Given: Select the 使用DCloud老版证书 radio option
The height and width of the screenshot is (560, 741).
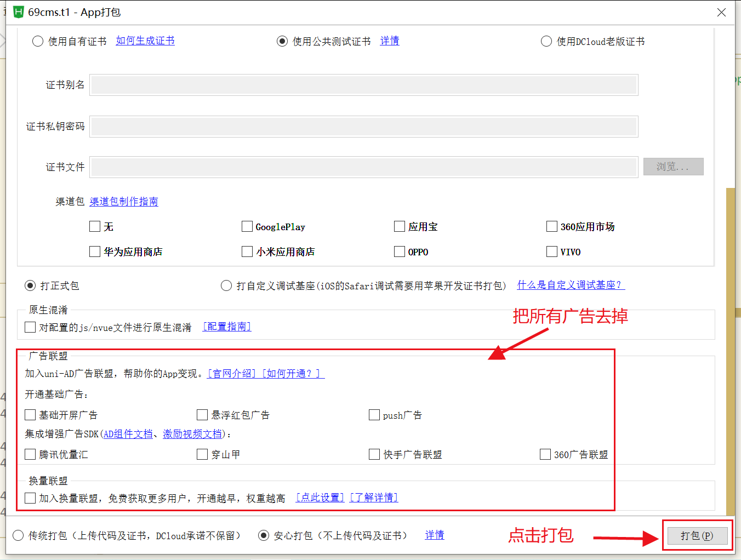Looking at the screenshot, I should pos(546,42).
